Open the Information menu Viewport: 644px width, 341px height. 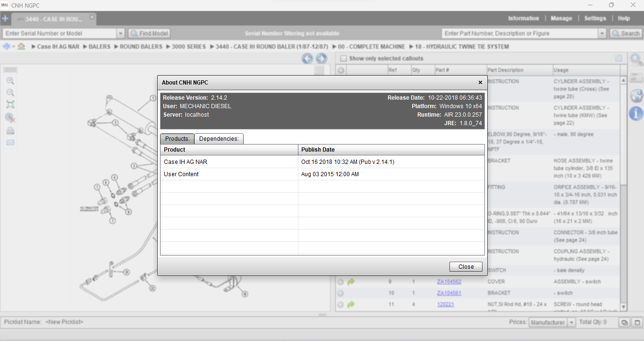(523, 18)
